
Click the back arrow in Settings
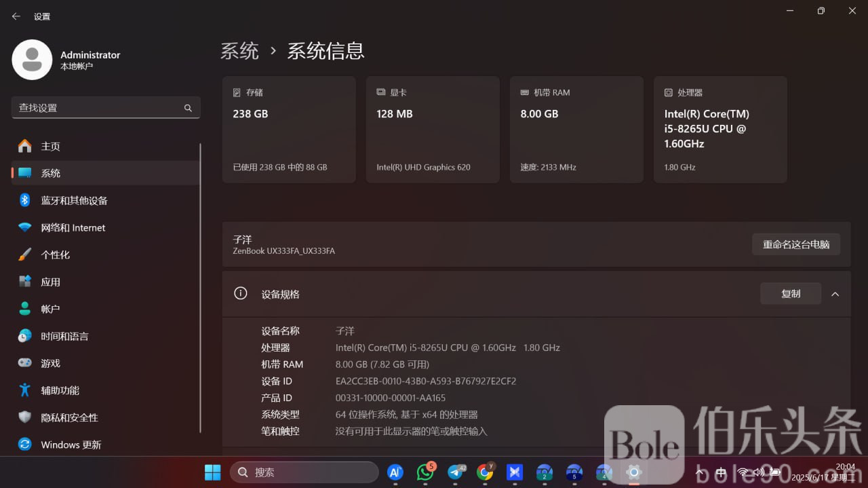click(x=16, y=16)
